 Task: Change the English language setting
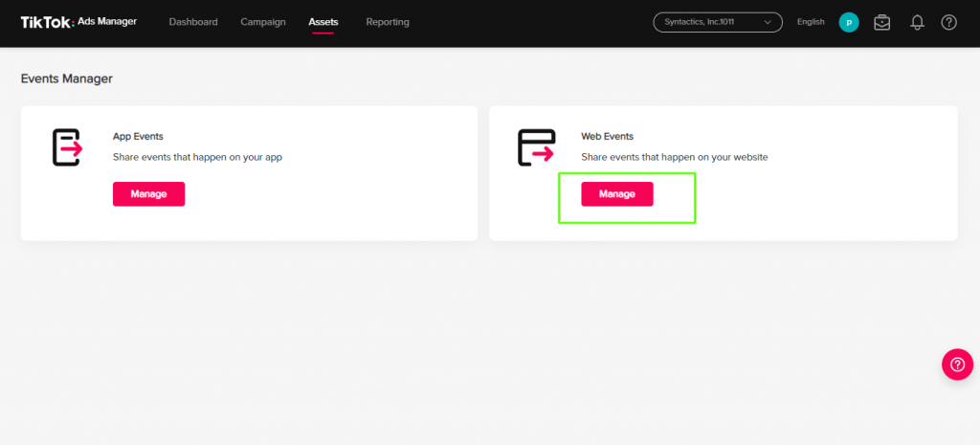[x=811, y=22]
